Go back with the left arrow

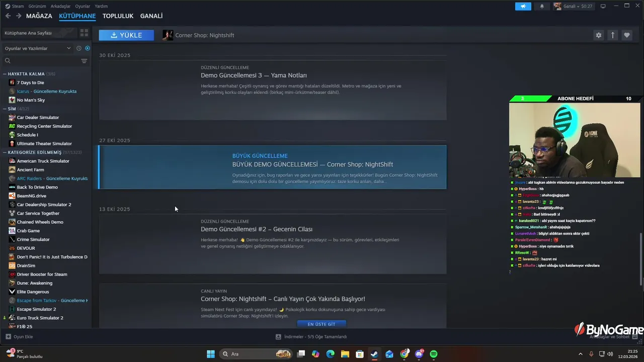click(x=8, y=16)
